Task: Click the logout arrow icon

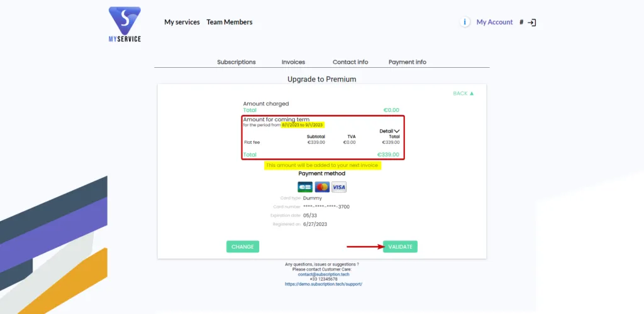Action: click(532, 23)
